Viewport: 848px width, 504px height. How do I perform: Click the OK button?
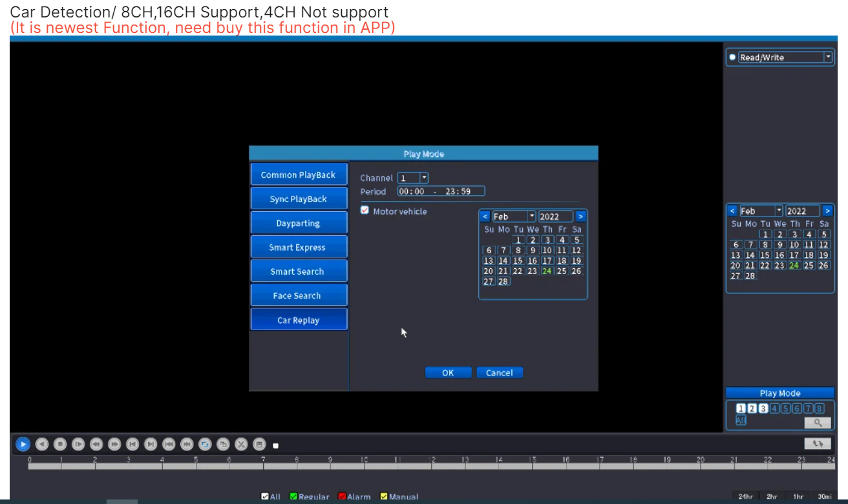[448, 373]
